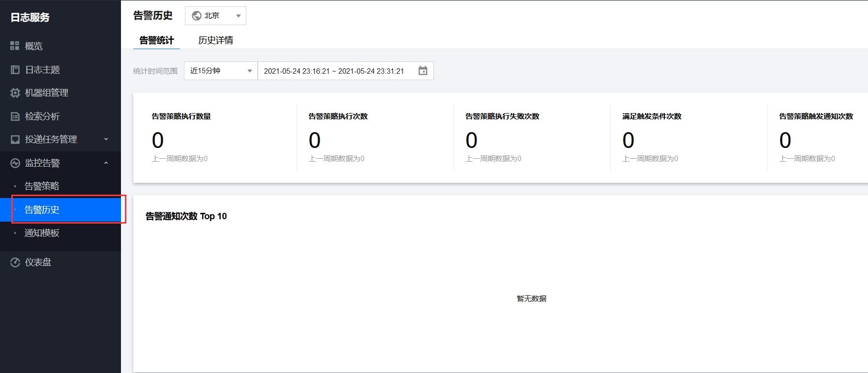Click the 告警策略触发通知次数 label
The width and height of the screenshot is (868, 373).
coord(816,116)
